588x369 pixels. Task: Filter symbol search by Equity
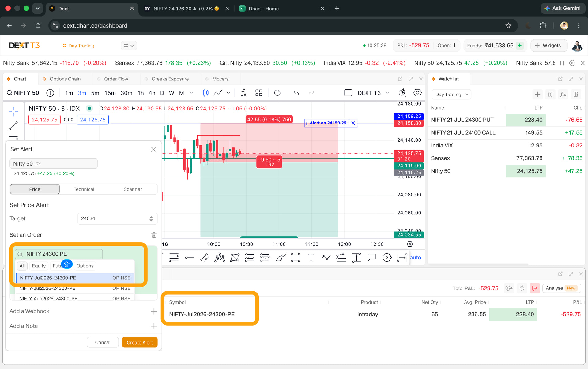[39, 266]
